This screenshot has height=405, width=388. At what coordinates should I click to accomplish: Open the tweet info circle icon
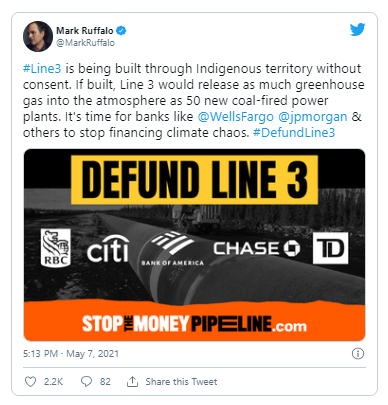click(x=358, y=353)
